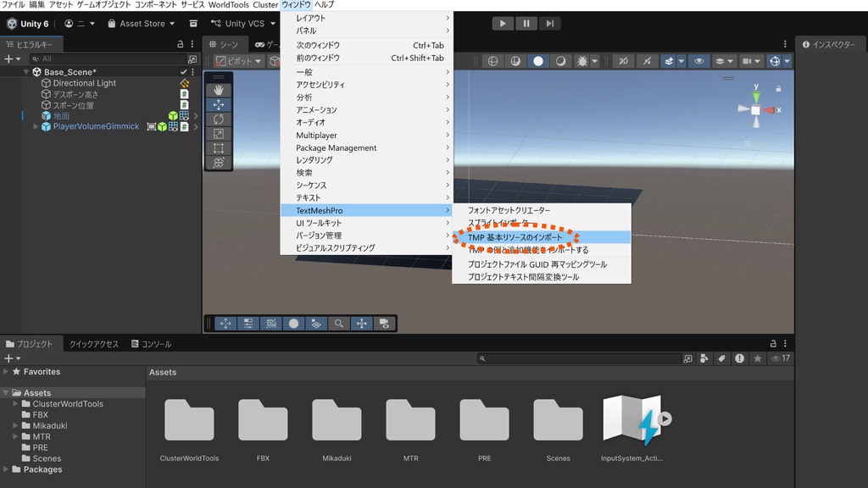Expand the Packages tree node

point(6,469)
